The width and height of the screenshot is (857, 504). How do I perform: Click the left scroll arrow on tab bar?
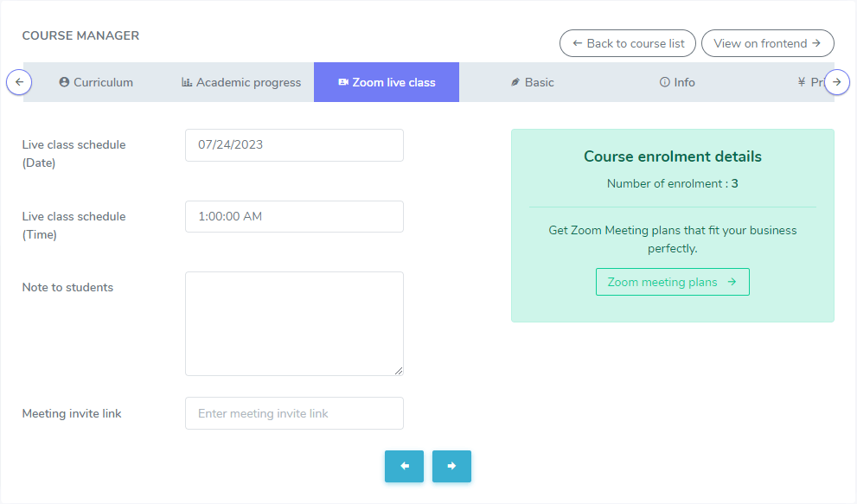[19, 82]
